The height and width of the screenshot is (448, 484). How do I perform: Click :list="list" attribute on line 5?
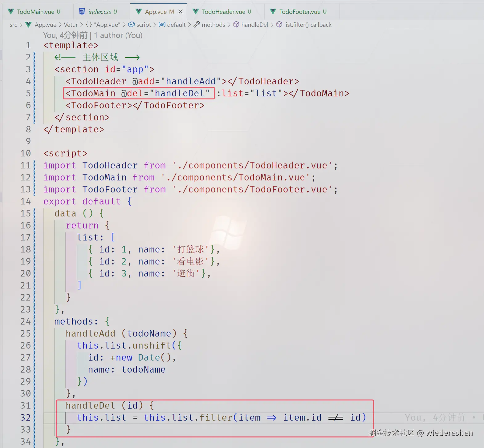pyautogui.click(x=250, y=93)
